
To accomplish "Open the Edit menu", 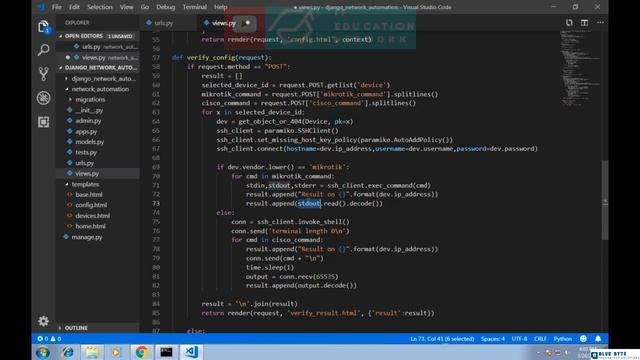I will click(74, 7).
